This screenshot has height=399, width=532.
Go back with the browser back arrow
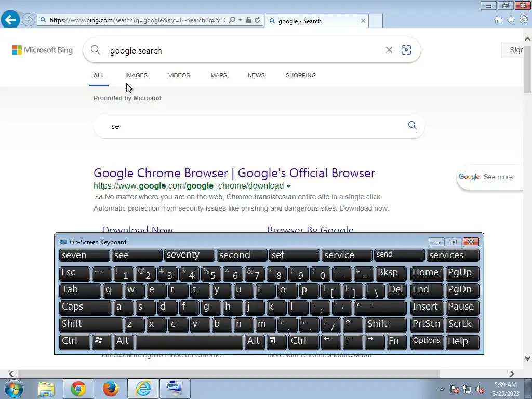click(x=10, y=20)
